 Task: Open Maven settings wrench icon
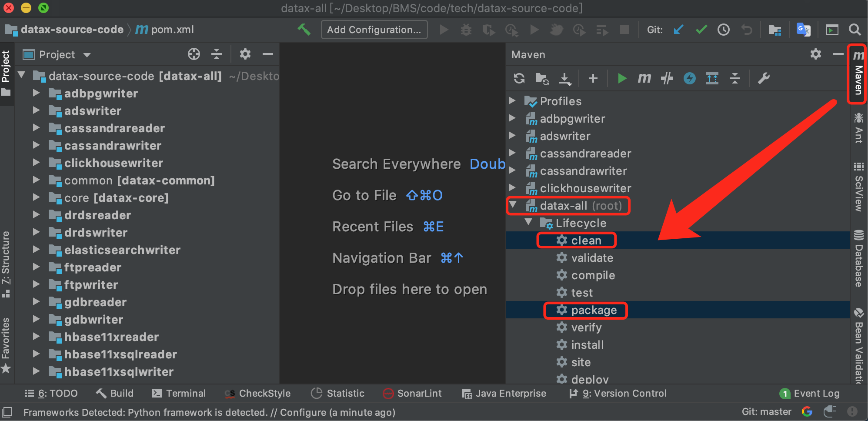point(764,78)
